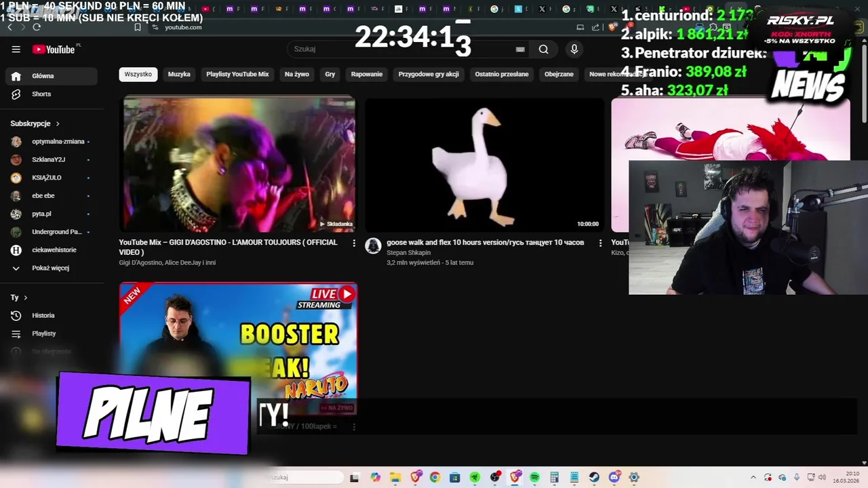Select the Na żywo filter chip
This screenshot has height=488, width=868.
pyautogui.click(x=297, y=74)
